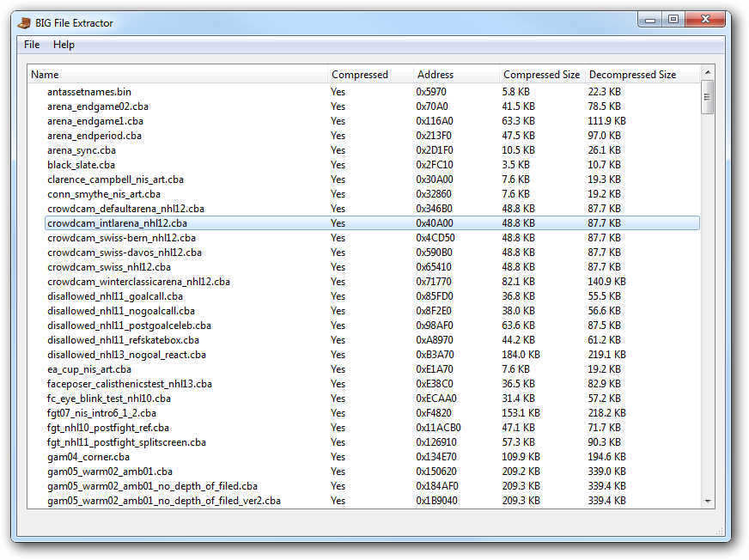Select crowdcam_winterclassicarena_nhl12.cba file
749x560 pixels.
(x=138, y=282)
